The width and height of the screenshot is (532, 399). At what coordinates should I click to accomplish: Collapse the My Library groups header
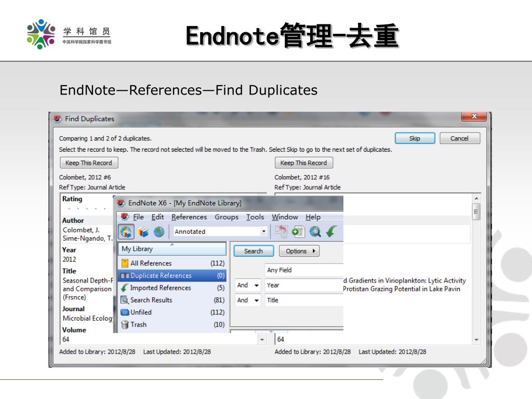click(172, 249)
